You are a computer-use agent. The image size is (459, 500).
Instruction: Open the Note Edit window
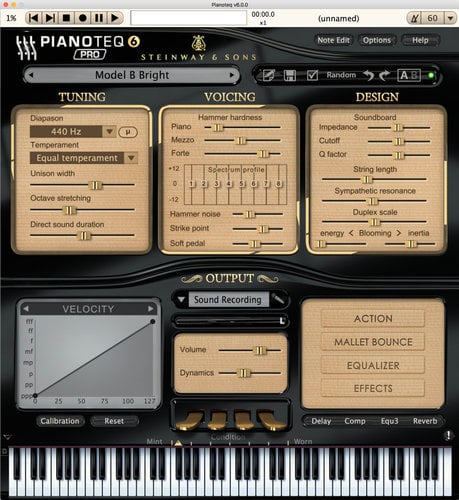[x=333, y=40]
